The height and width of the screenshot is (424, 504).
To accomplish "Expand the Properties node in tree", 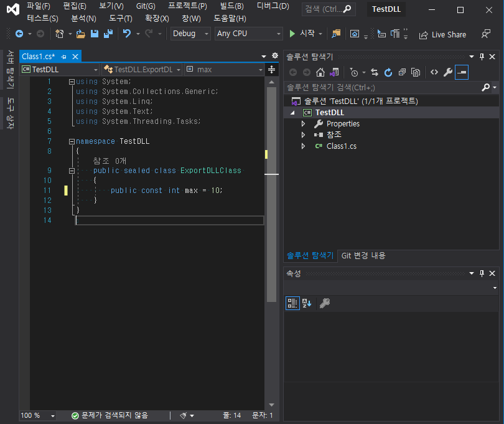I will click(x=303, y=123).
